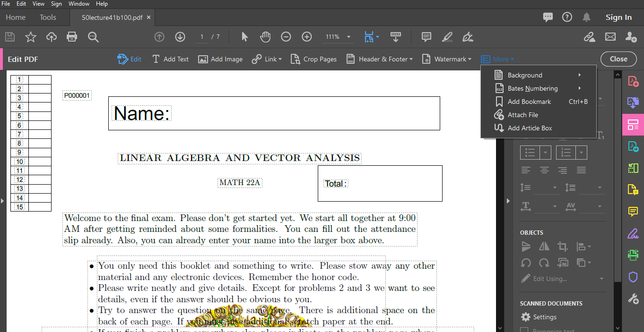Open the Find text magnifier tool

(93, 37)
